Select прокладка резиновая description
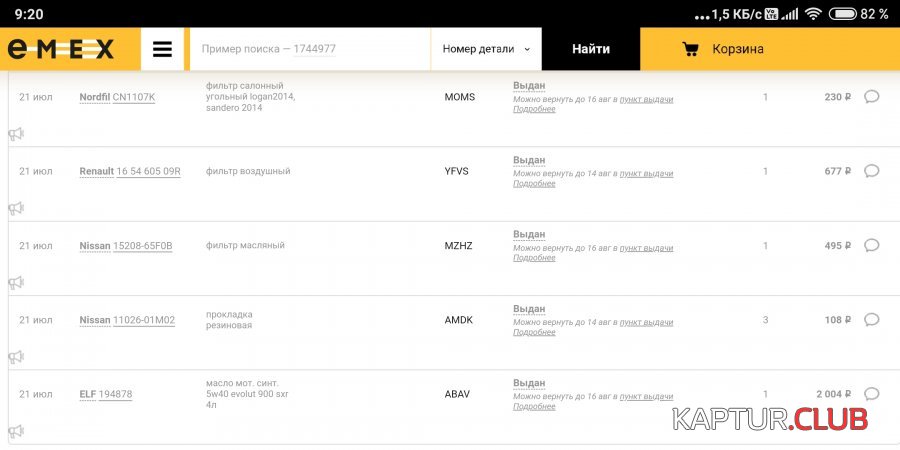900x450 pixels. tap(229, 320)
